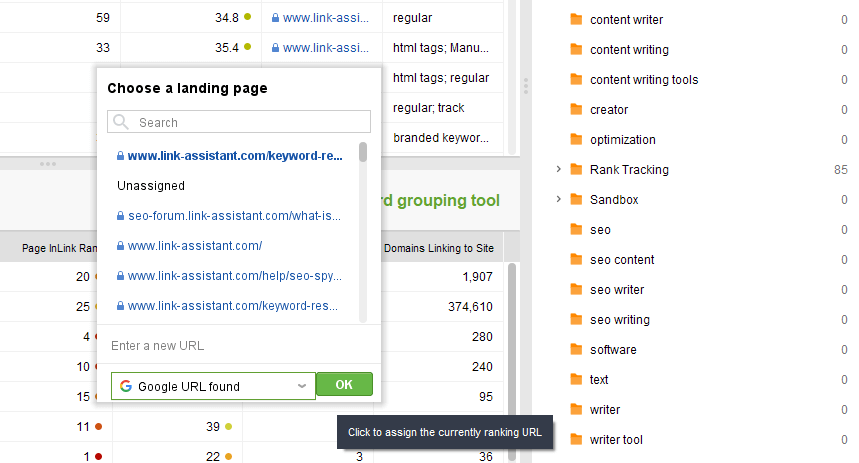Click yellow status dot next to 34.8

(248, 17)
